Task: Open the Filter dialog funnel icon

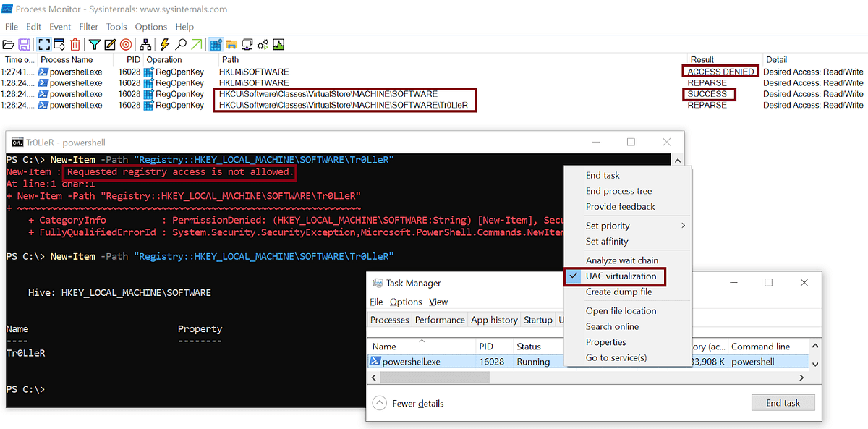Action: pyautogui.click(x=95, y=43)
